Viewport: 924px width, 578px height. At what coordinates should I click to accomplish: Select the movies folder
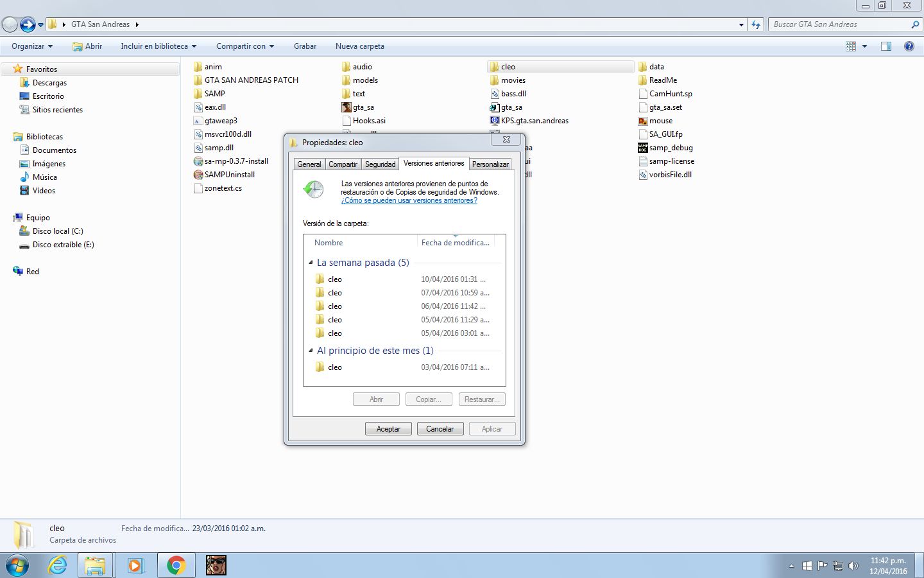click(x=508, y=80)
